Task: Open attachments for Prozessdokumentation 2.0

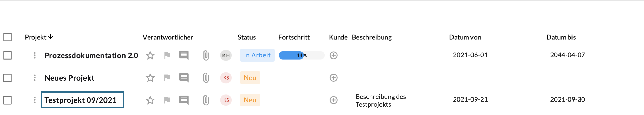Action: tap(206, 55)
